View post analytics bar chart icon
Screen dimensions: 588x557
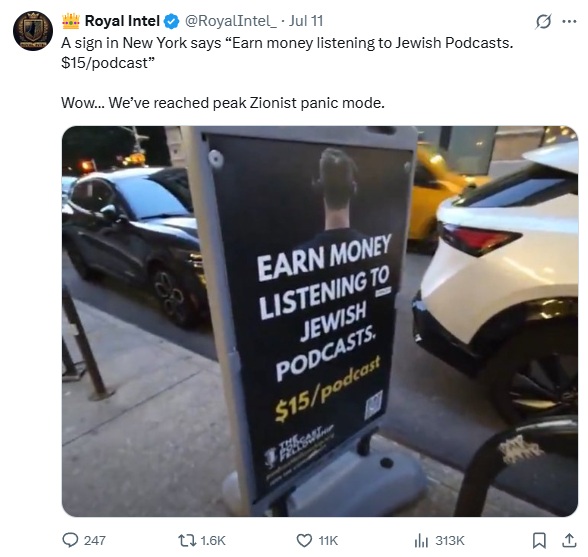coord(421,541)
